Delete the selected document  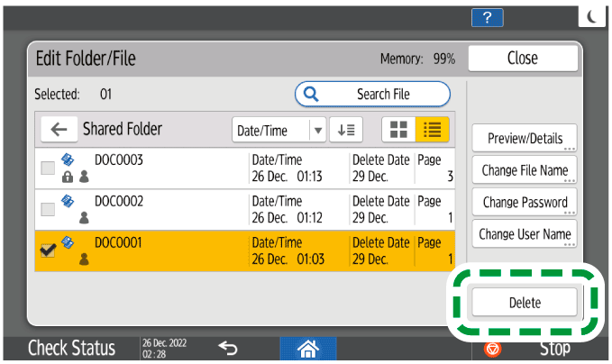pos(524,302)
